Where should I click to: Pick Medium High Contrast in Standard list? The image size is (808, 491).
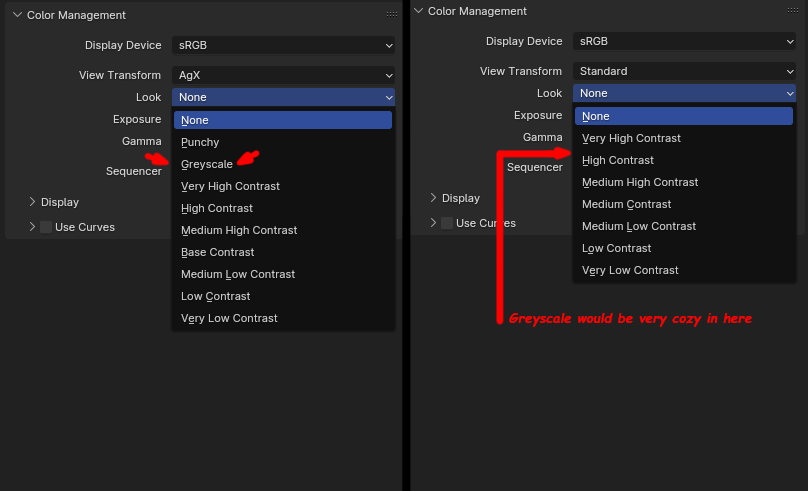(x=684, y=182)
